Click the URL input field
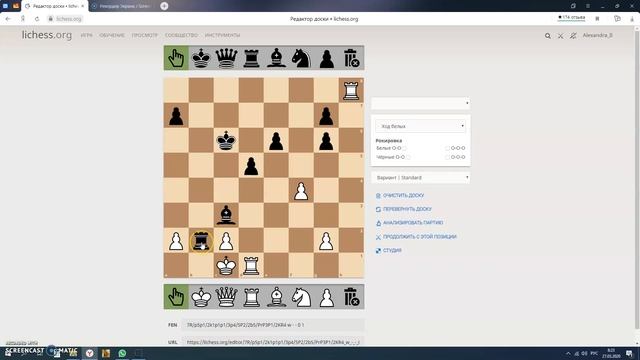Image resolution: width=640 pixels, height=360 pixels. 273,342
